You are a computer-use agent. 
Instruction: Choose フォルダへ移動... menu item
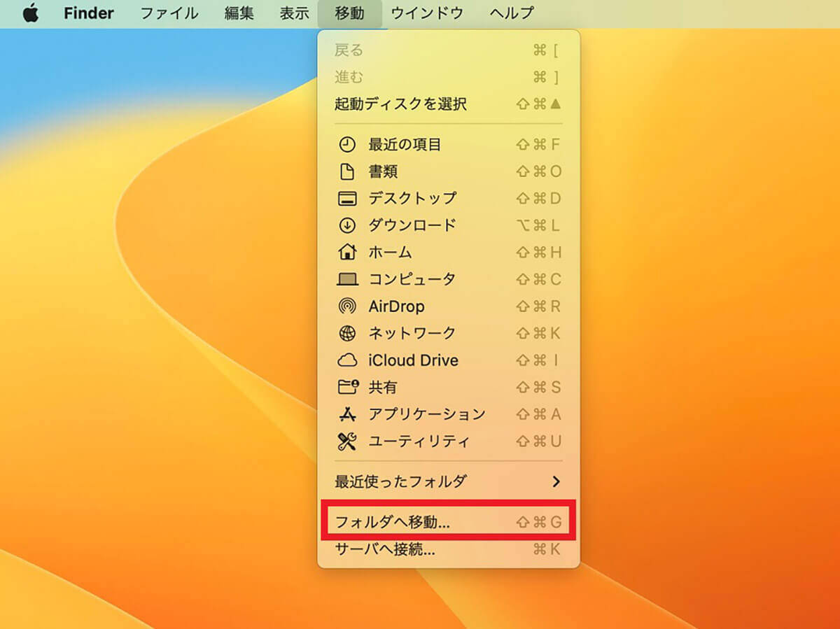point(448,522)
